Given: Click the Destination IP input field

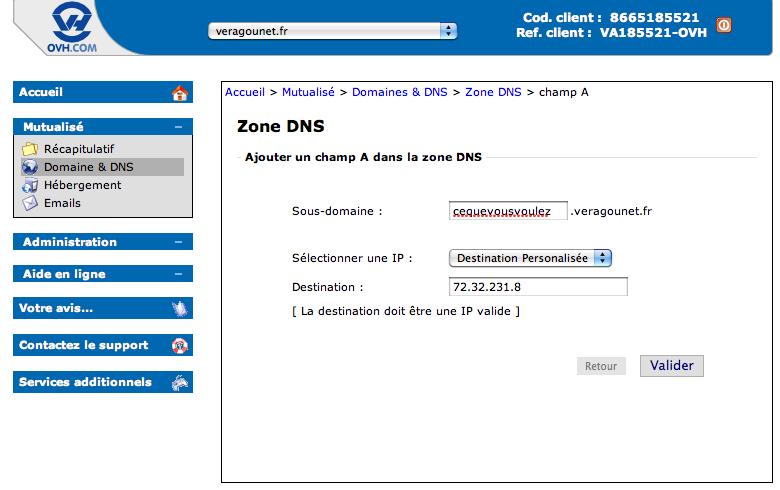Looking at the screenshot, I should pyautogui.click(x=538, y=287).
